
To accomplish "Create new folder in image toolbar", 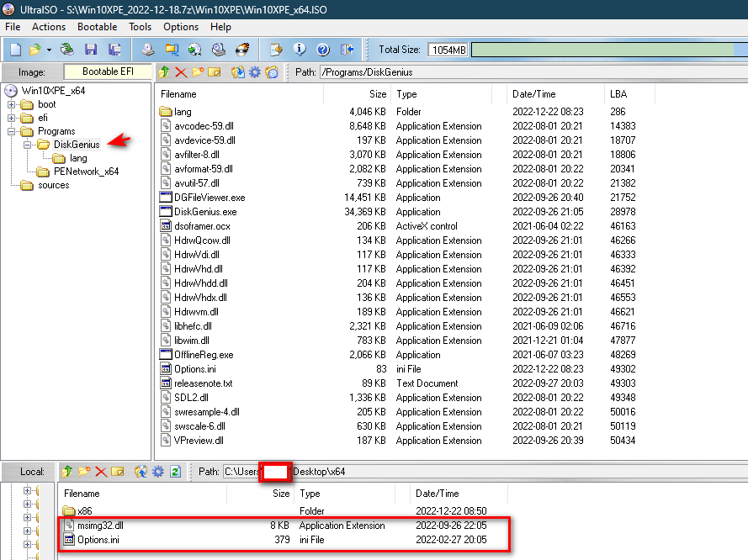I will coord(198,72).
